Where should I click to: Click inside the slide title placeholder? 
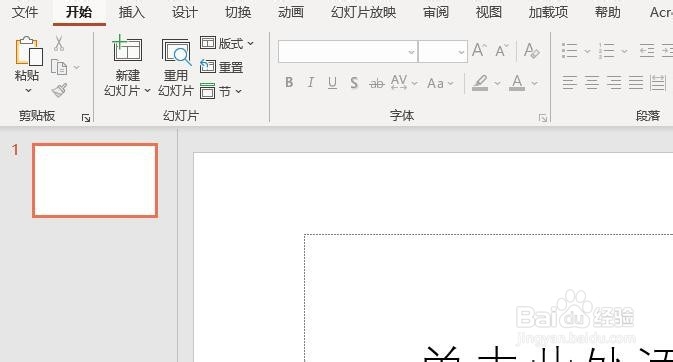(x=488, y=298)
